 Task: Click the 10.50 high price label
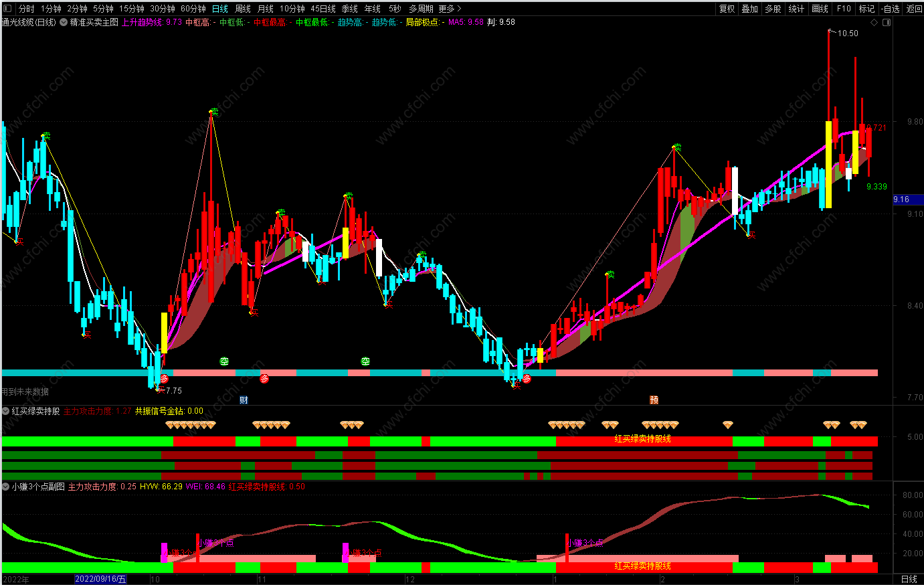click(848, 33)
